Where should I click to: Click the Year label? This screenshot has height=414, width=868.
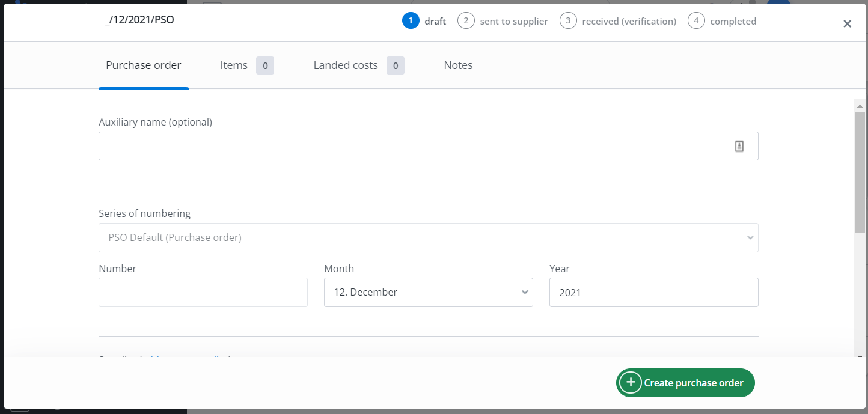tap(559, 269)
